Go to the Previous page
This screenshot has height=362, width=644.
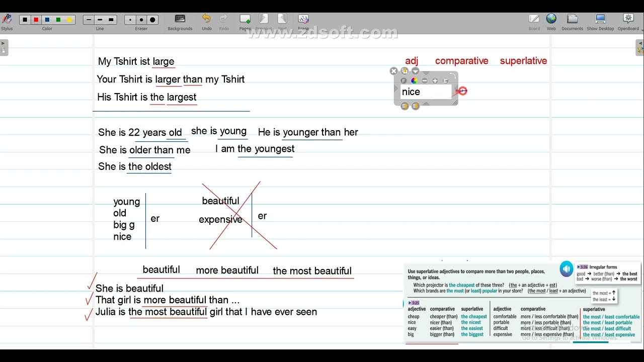coord(263,22)
